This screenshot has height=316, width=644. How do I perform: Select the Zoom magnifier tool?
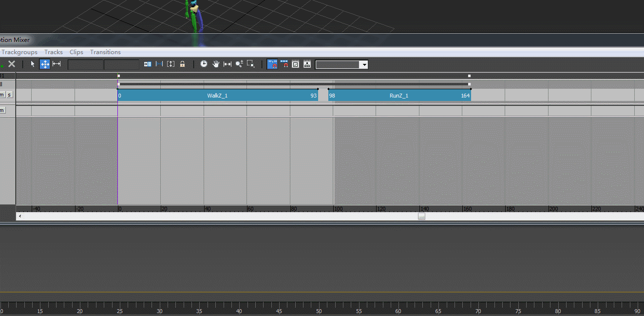[239, 64]
